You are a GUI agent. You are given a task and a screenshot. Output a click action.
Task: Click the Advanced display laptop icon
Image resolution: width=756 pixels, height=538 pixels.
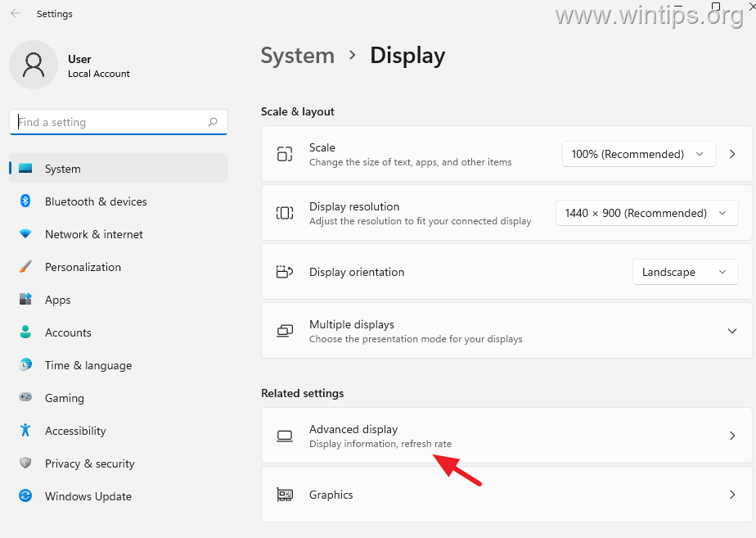[x=285, y=436]
